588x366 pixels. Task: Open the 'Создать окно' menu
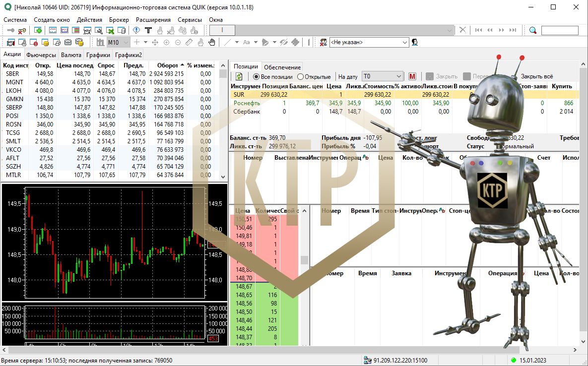[x=52, y=20]
